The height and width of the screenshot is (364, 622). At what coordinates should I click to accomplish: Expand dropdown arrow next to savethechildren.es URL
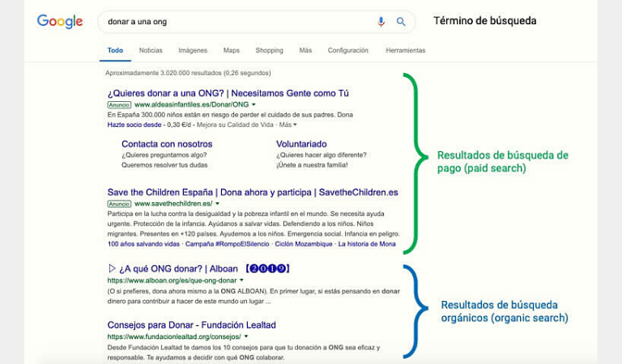[x=217, y=204]
